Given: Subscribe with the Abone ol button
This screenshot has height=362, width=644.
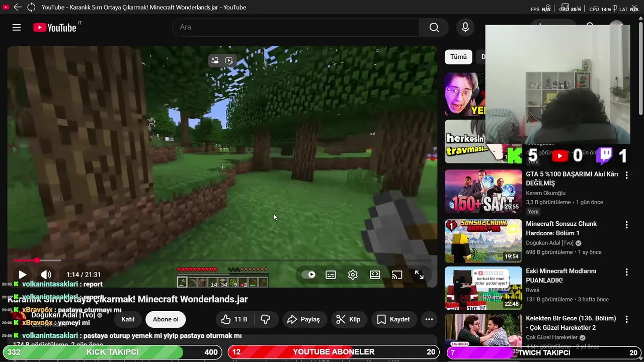Looking at the screenshot, I should click(x=166, y=319).
